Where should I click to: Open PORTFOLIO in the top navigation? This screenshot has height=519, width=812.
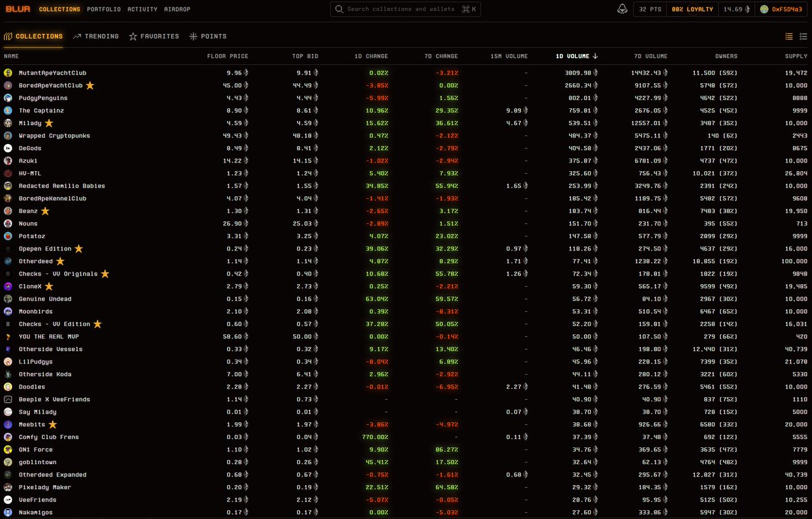click(104, 9)
